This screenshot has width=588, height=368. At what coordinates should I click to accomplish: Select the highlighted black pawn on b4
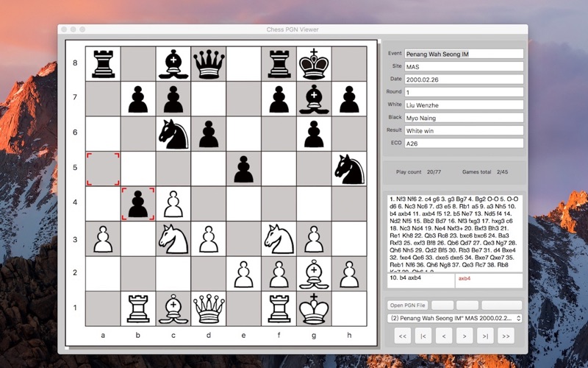pos(138,205)
